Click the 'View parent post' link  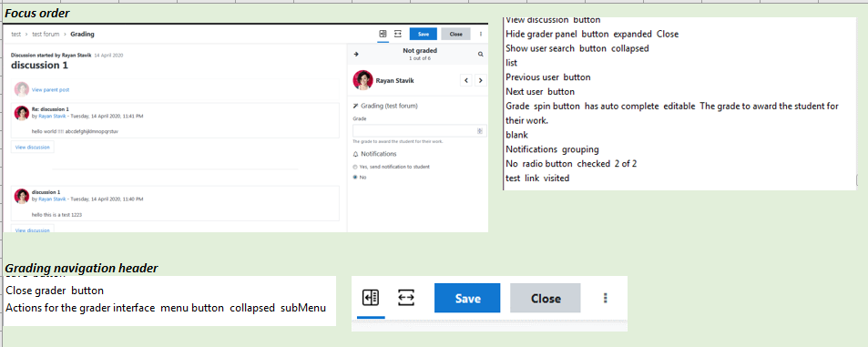pyautogui.click(x=50, y=89)
